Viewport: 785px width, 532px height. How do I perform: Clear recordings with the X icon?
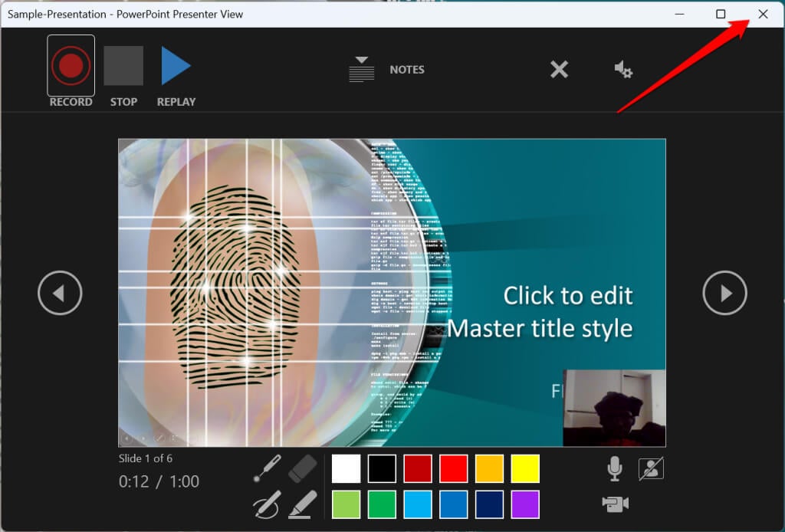pyautogui.click(x=560, y=70)
